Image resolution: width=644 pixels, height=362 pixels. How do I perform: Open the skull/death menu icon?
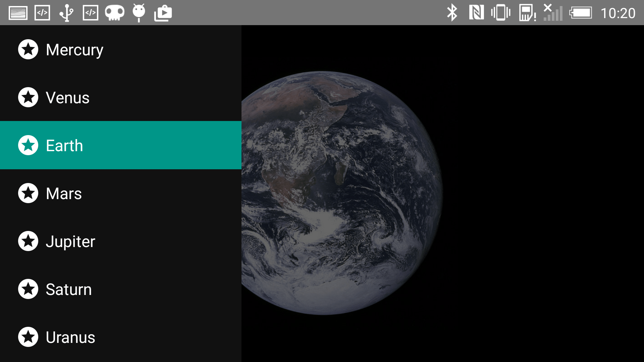(x=114, y=12)
